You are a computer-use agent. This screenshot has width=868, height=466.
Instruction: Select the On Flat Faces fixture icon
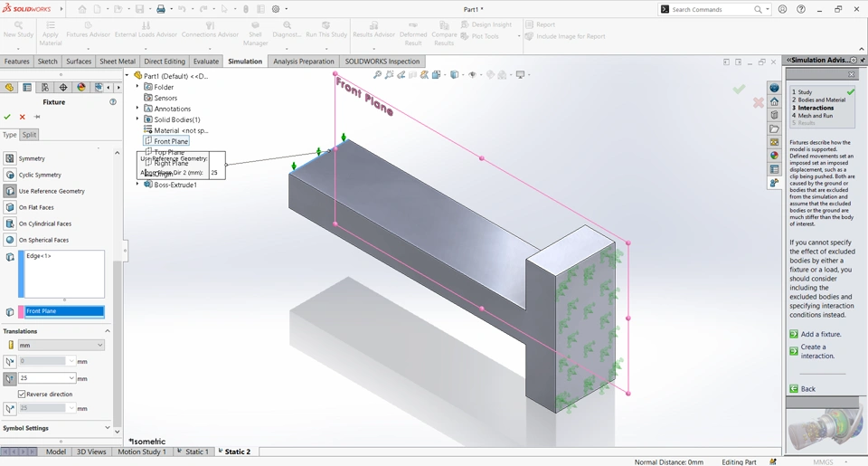[x=10, y=207]
